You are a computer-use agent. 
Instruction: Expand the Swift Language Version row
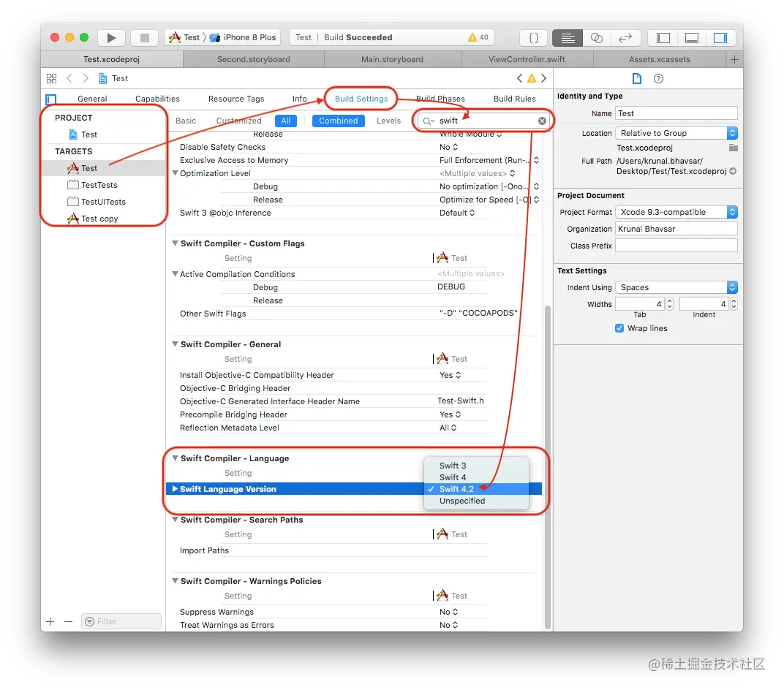(x=175, y=489)
